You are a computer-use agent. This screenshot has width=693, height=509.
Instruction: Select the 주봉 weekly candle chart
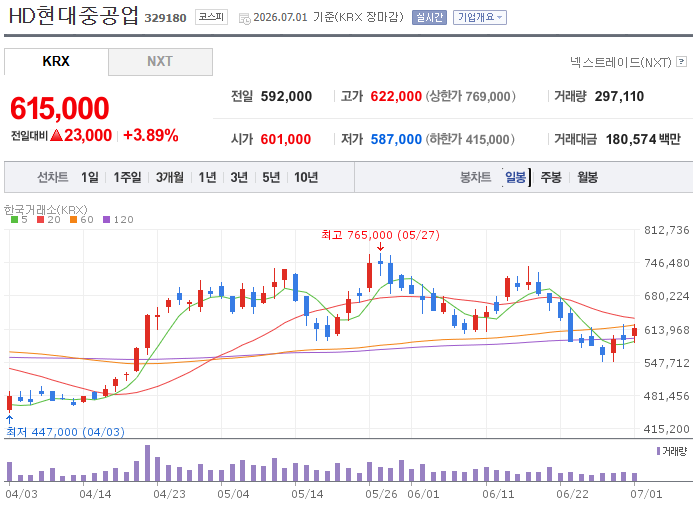click(551, 177)
